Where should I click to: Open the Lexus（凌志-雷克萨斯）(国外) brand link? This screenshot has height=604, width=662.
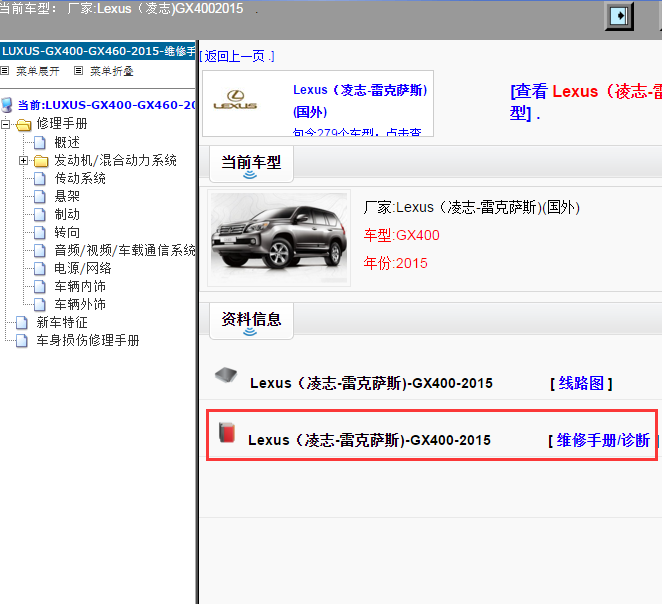[360, 100]
